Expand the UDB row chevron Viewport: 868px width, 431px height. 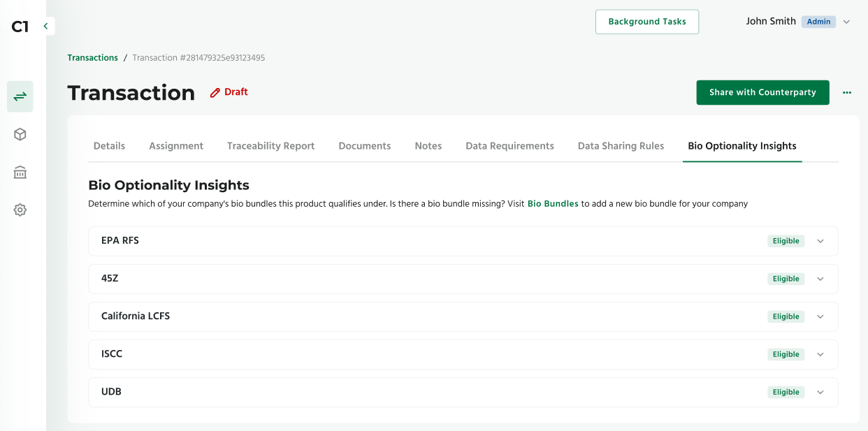pos(820,392)
